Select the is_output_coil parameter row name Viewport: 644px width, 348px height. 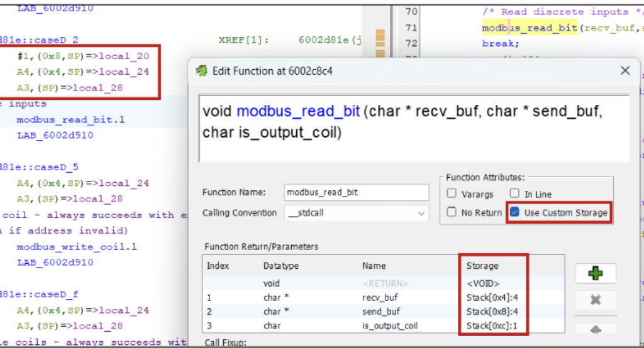[x=390, y=326]
